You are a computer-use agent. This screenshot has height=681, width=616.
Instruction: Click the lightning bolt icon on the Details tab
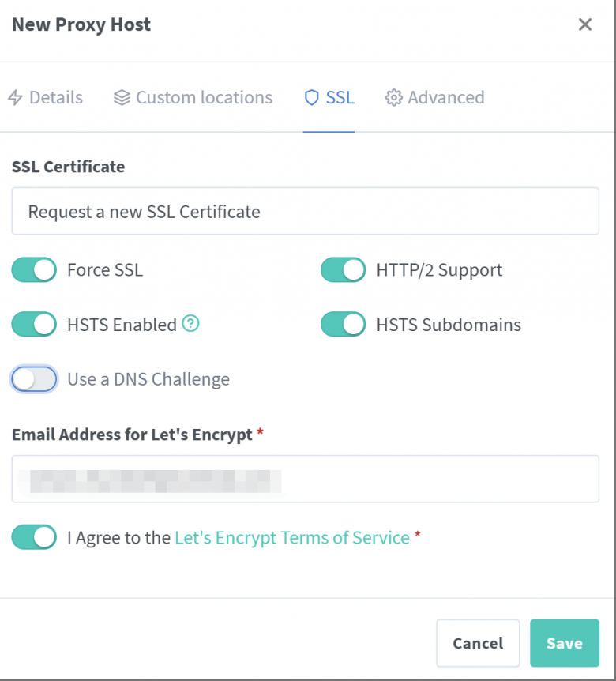click(x=17, y=97)
